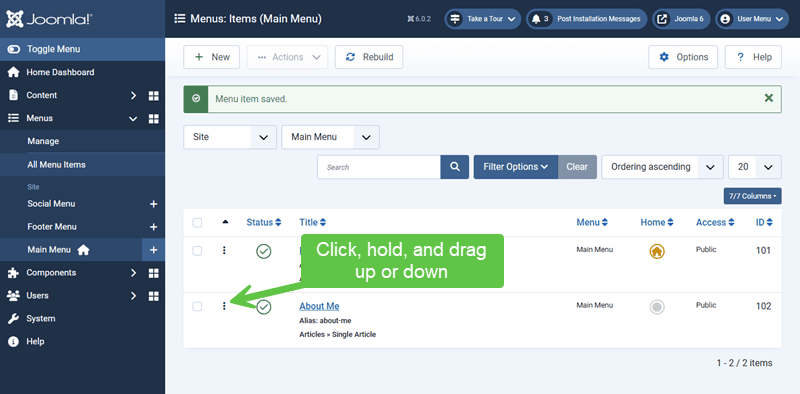800x394 pixels.
Task: Click the System wrench icon
Action: click(x=14, y=318)
